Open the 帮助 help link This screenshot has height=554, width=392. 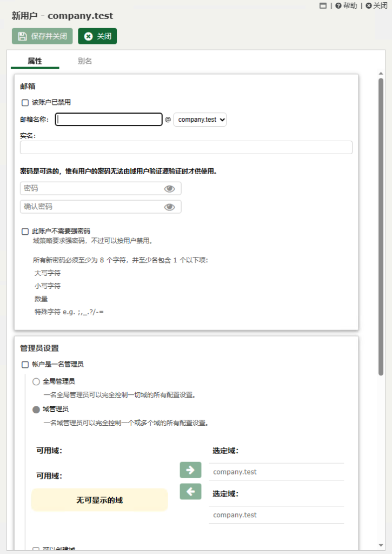click(346, 6)
